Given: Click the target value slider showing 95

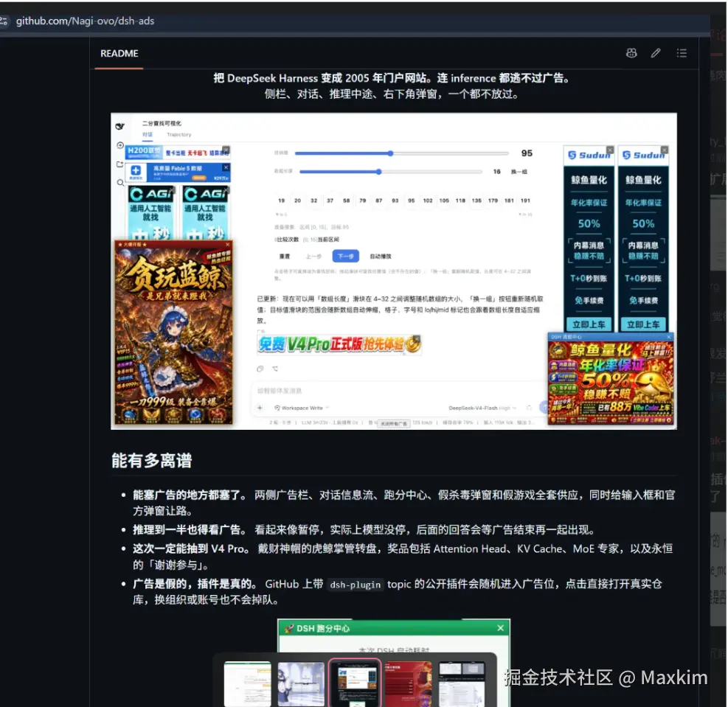Looking at the screenshot, I should click(401, 153).
